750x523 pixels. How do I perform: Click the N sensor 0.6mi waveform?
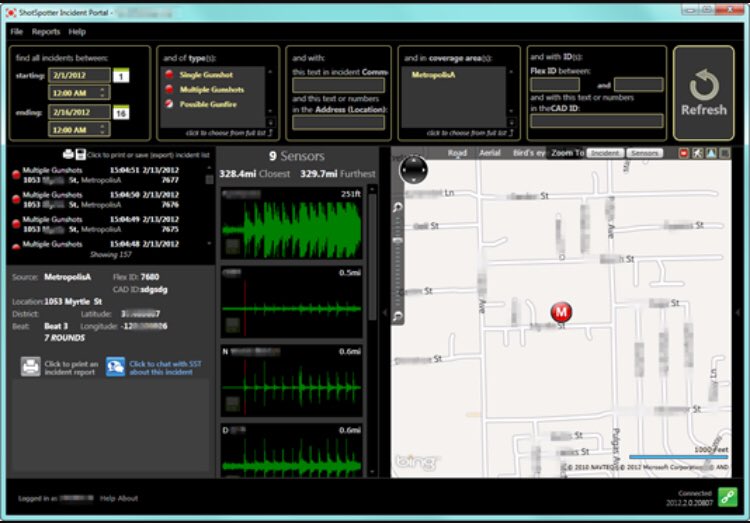click(291, 381)
